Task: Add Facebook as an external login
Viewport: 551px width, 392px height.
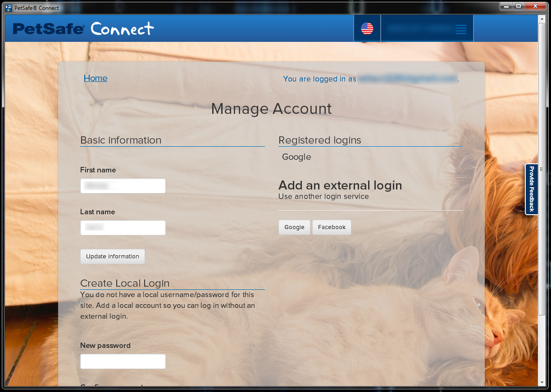Action: click(x=332, y=227)
